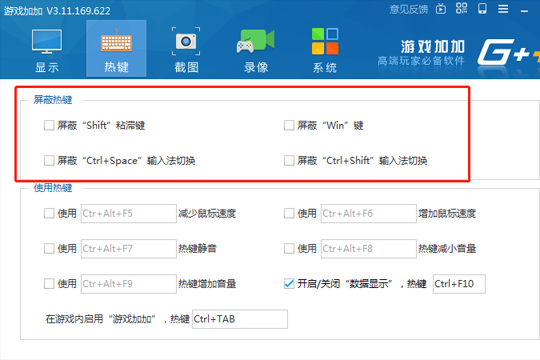Click the Ctr+Alt+F9 hotkey field

click(129, 284)
